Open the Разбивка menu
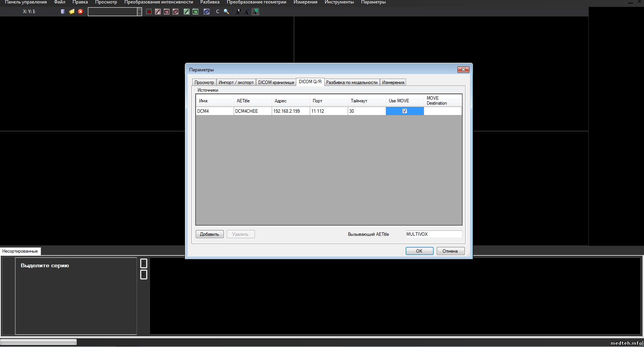Viewport: 644px width, 347px height. 210,2
